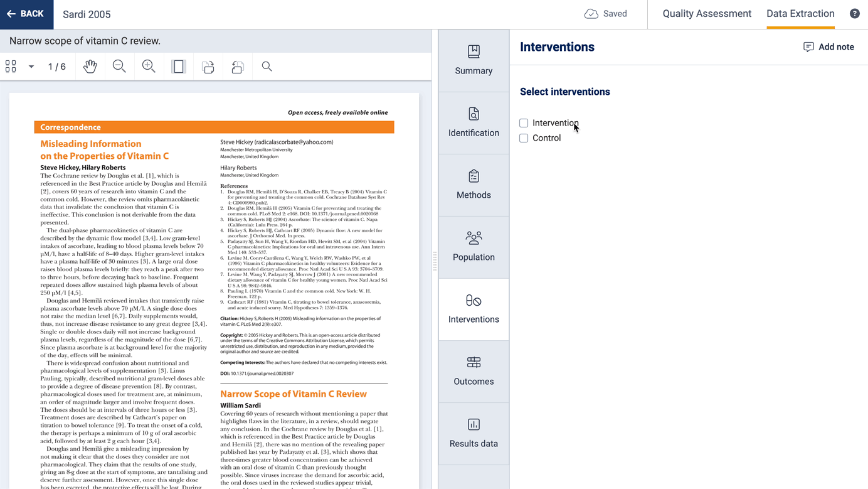The image size is (868, 489).
Task: Toggle the fit page width view
Action: [x=179, y=67]
